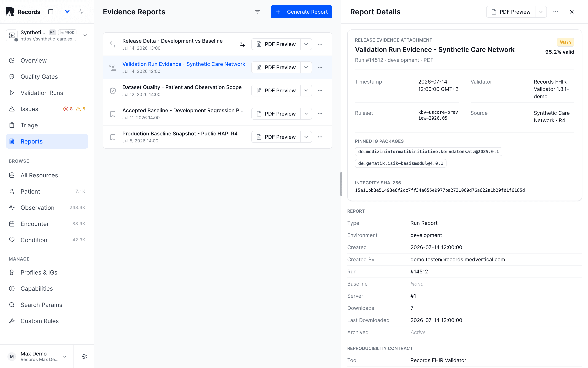PDF Preview for Dataset Quality report
The image size is (588, 368).
[276, 91]
